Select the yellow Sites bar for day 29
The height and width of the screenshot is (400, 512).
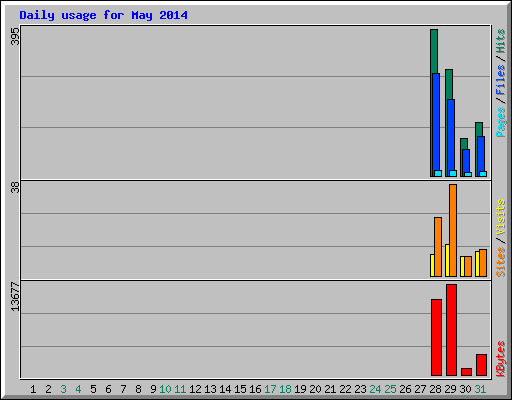pos(447,260)
